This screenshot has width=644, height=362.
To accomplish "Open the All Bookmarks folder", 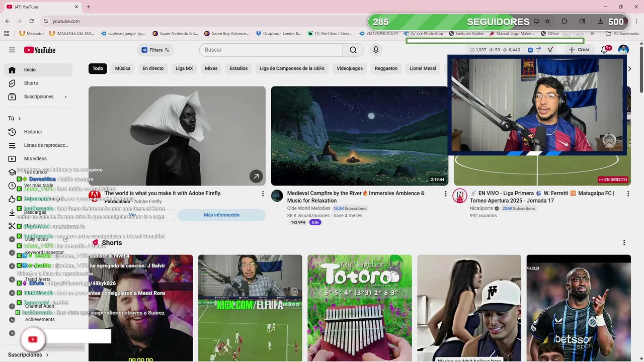I will (622, 34).
